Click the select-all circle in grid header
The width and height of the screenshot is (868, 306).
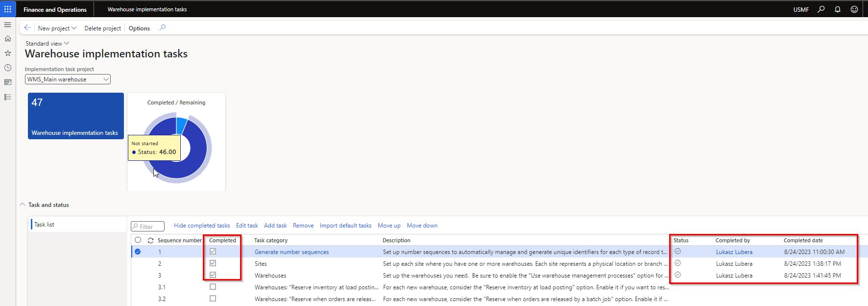(138, 240)
